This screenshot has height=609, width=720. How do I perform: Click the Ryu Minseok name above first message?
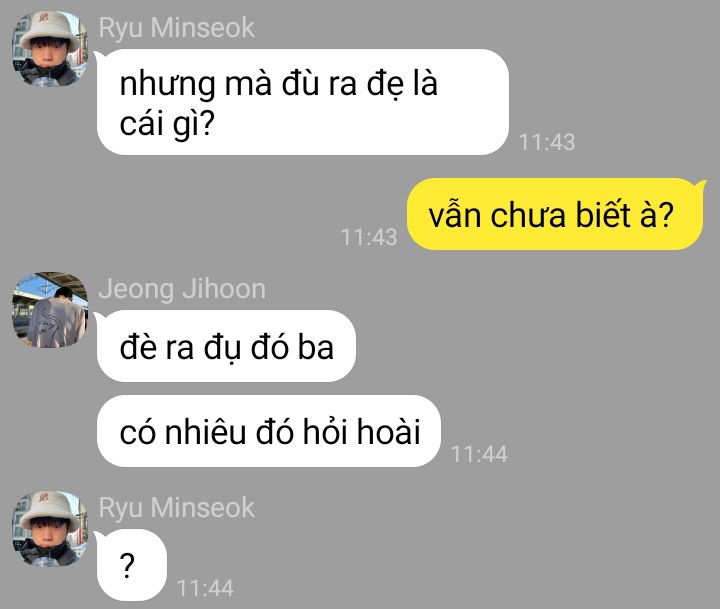(x=176, y=28)
